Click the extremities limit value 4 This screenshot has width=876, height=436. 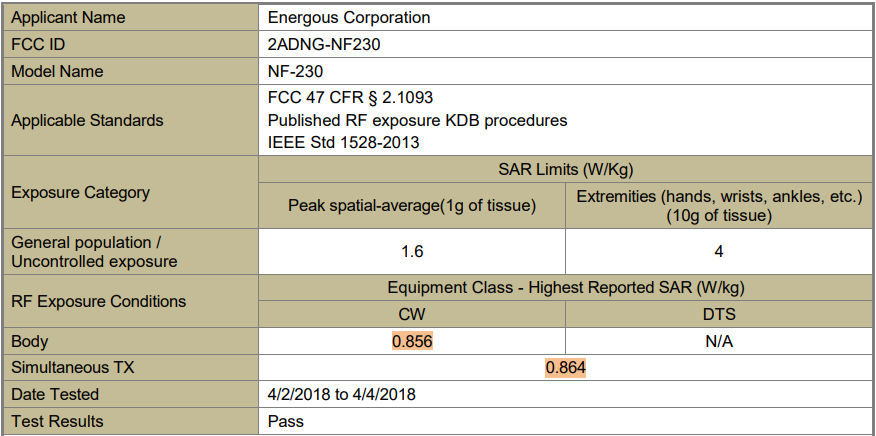[719, 252]
